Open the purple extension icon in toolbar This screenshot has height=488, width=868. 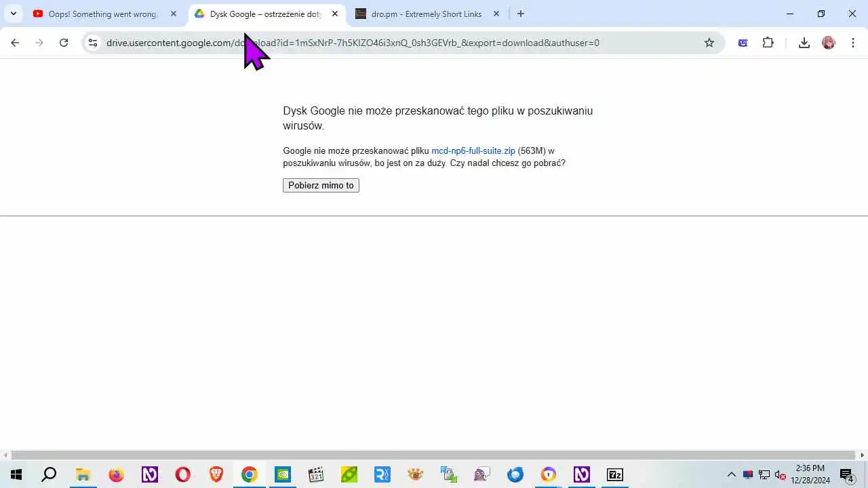point(743,43)
